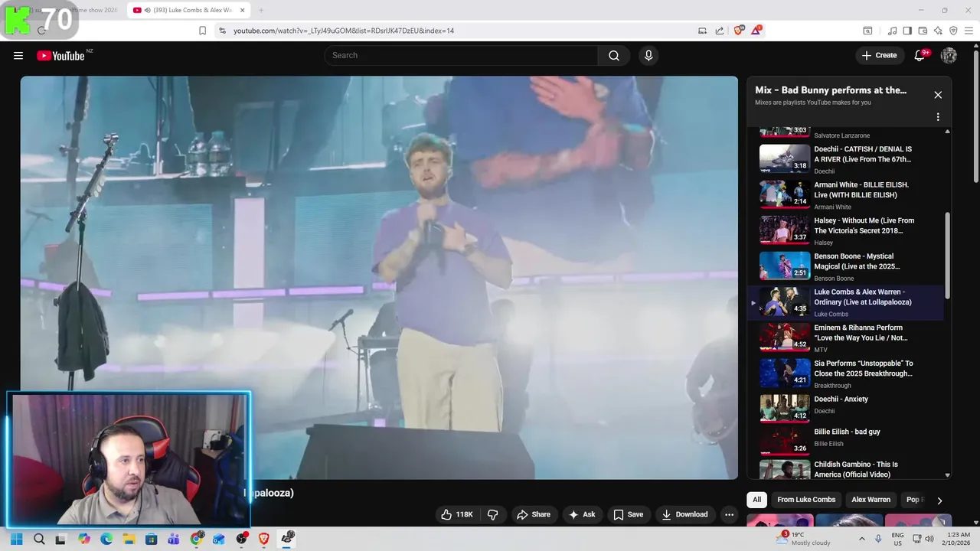Close the Mix playlist panel

(938, 95)
